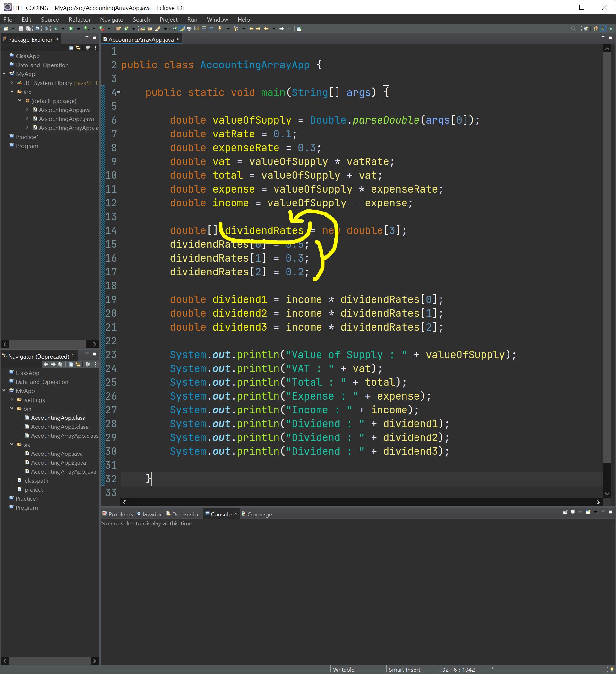This screenshot has height=674, width=616.
Task: Toggle Link with Editor in Package Explorer
Action: (x=78, y=48)
